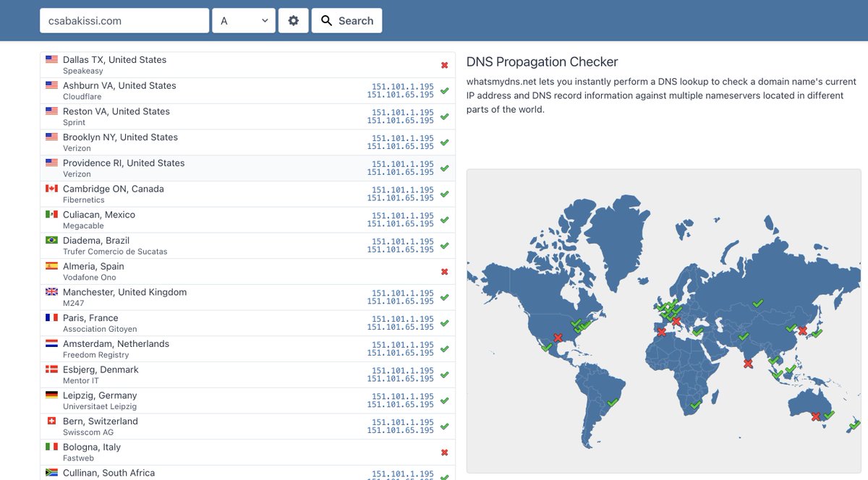Image resolution: width=868 pixels, height=480 pixels.
Task: Click the Italy flag beside Bologna
Action: click(x=51, y=447)
